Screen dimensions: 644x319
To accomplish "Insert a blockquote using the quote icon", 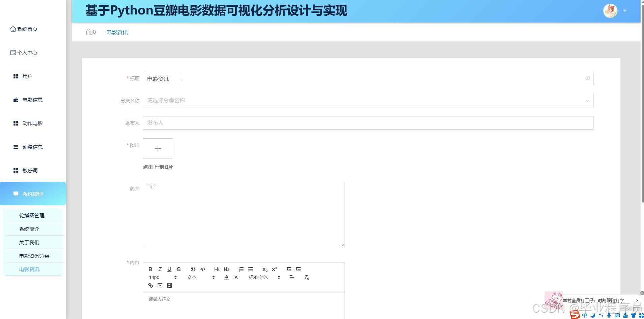I will [x=193, y=269].
